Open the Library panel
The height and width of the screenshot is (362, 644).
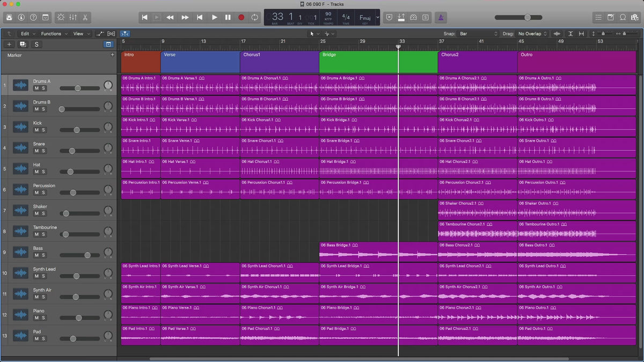(9, 17)
